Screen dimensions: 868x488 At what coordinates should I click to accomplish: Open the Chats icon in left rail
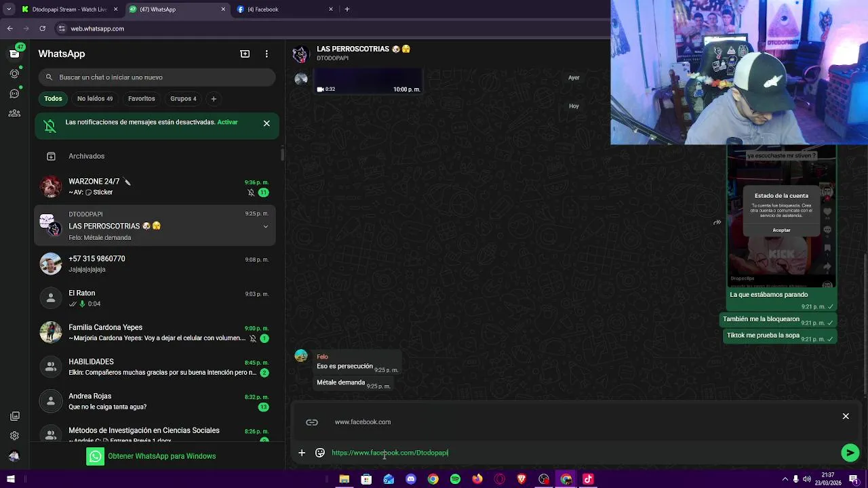pos(14,54)
